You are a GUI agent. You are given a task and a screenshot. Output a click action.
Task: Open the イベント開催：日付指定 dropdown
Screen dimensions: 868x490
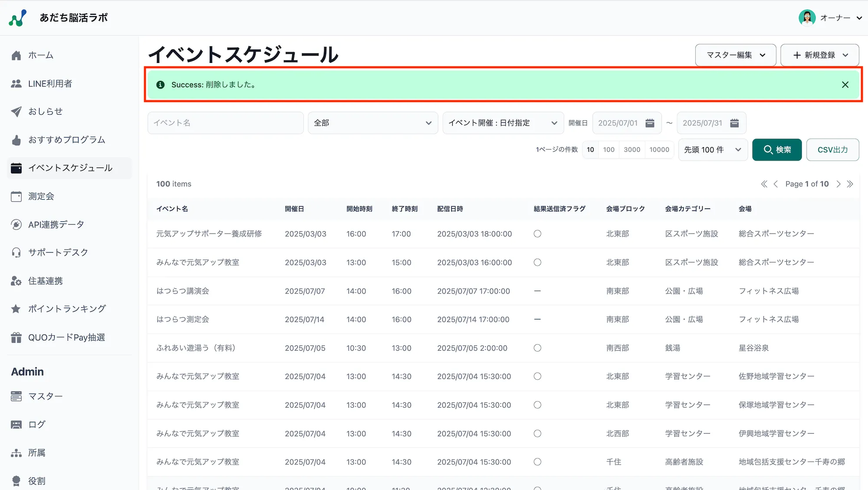pyautogui.click(x=503, y=123)
